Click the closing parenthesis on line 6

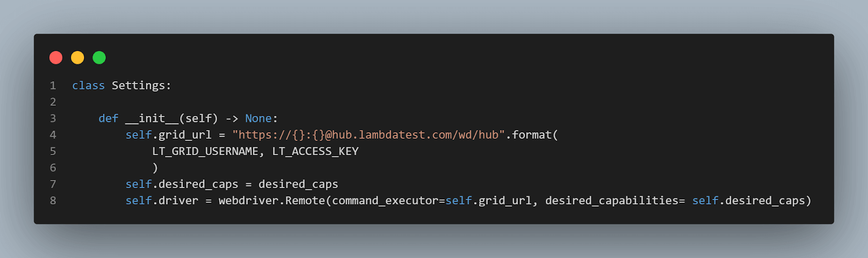tap(155, 168)
